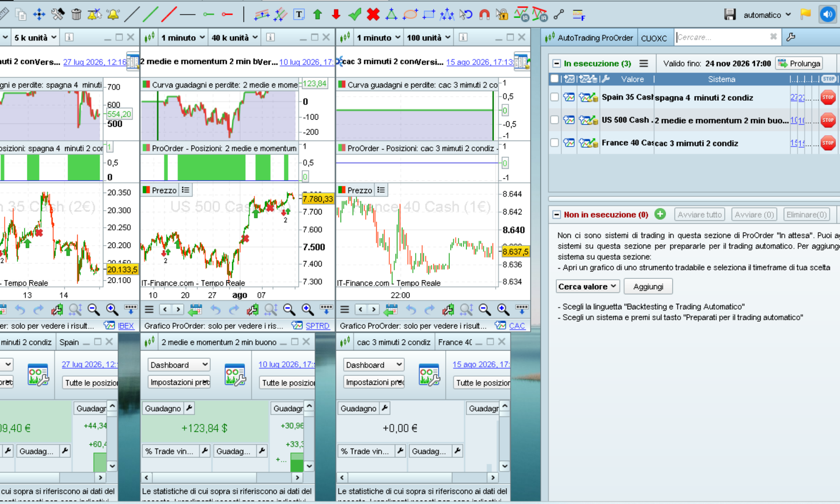
Task: Select the rectangle drawing tool
Action: click(429, 15)
